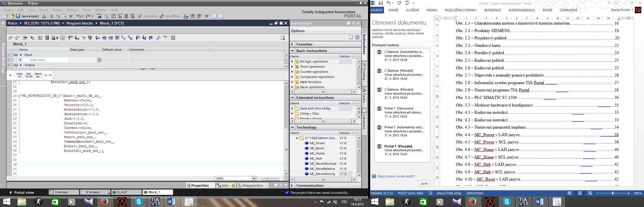Screen dimensions: 644x207
Task: Click 'Který soubor chcete uložit?' help link
Action: [x=396, y=176]
